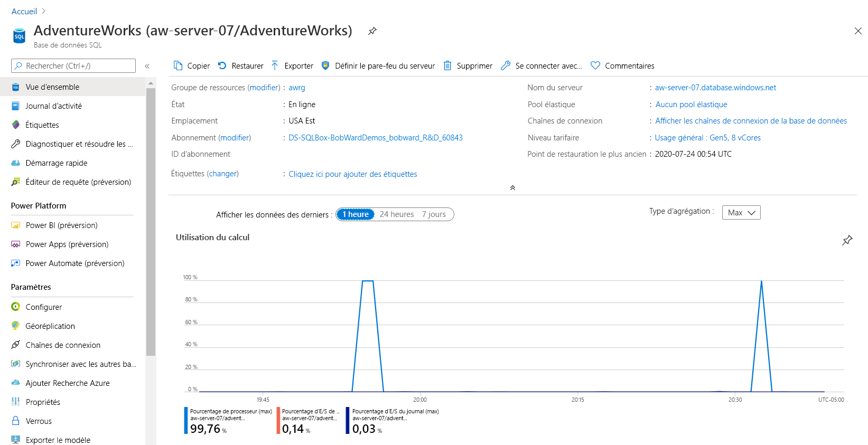868x445 pixels.
Task: Click the Chaînes de connexion plug icon
Action: (16, 345)
